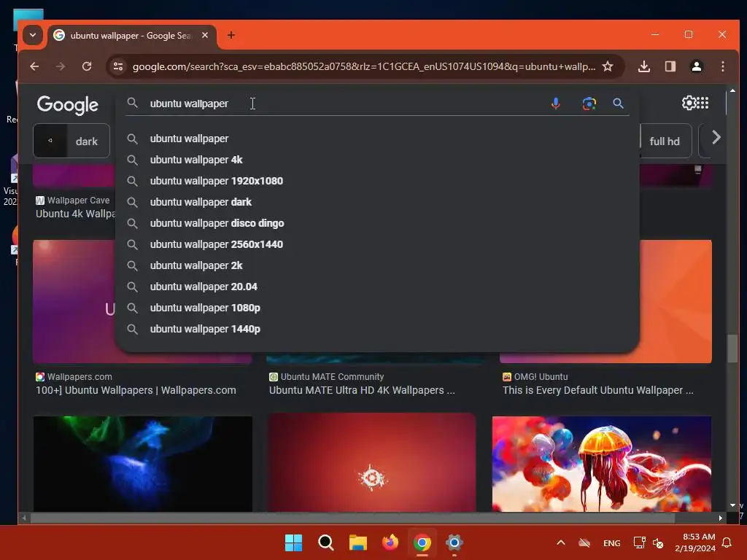Click the page scrollbar down arrow
The image size is (747, 560).
(x=732, y=505)
